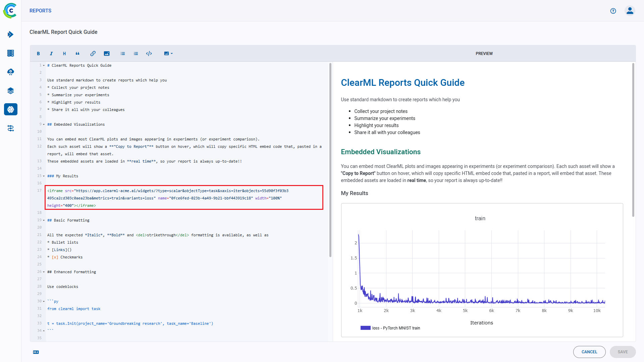
Task: Switch to the PREVIEW panel
Action: click(484, 54)
